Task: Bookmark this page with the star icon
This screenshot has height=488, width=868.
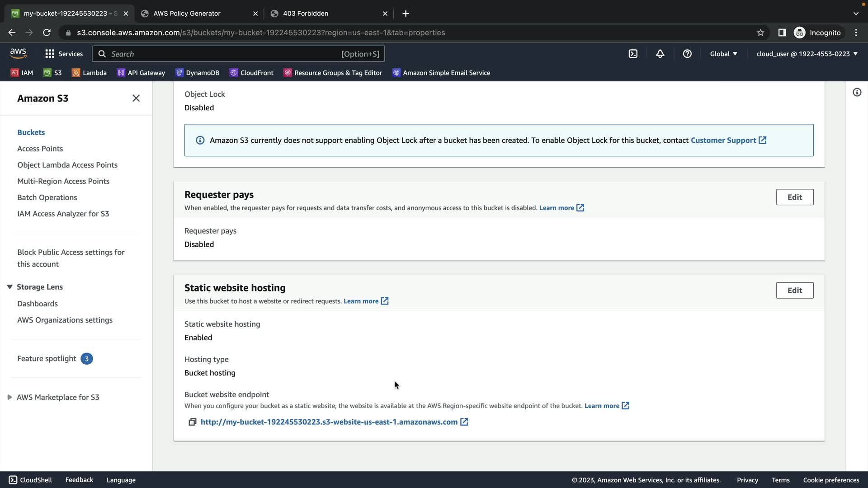Action: pyautogui.click(x=760, y=33)
